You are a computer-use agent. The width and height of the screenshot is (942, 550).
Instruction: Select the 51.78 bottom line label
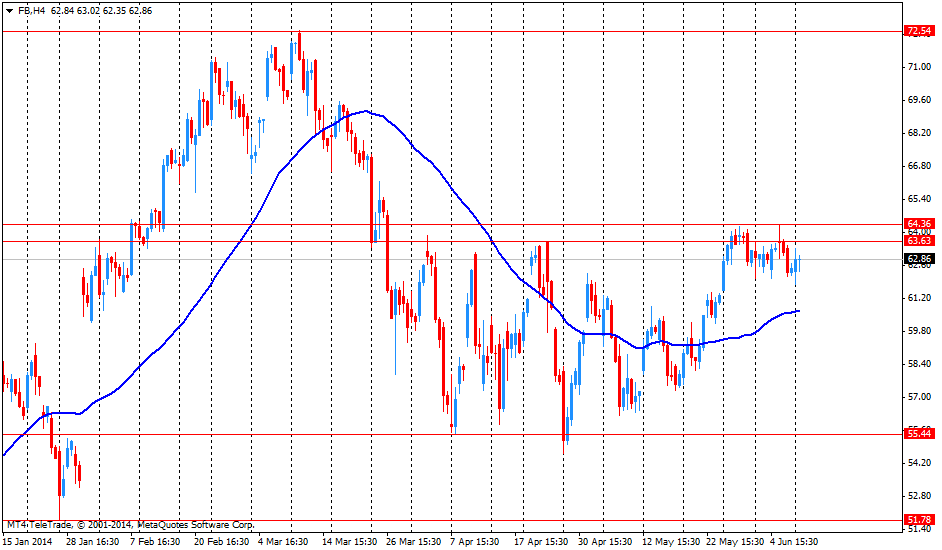(x=919, y=520)
